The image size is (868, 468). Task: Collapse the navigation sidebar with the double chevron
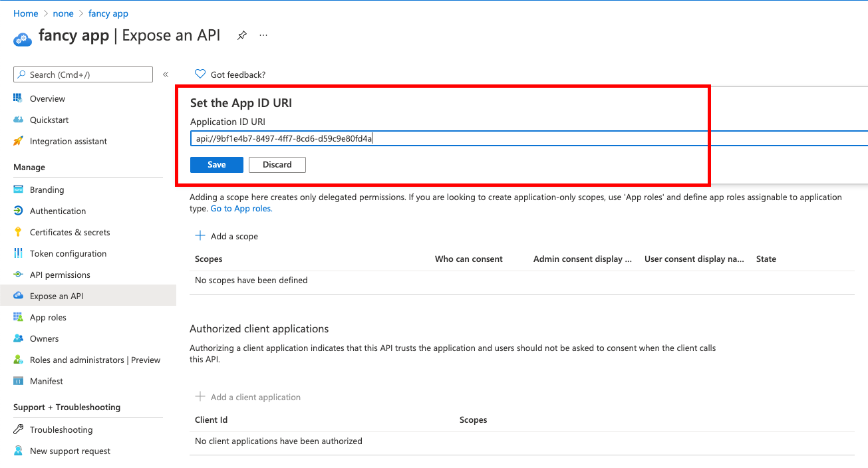click(x=165, y=74)
